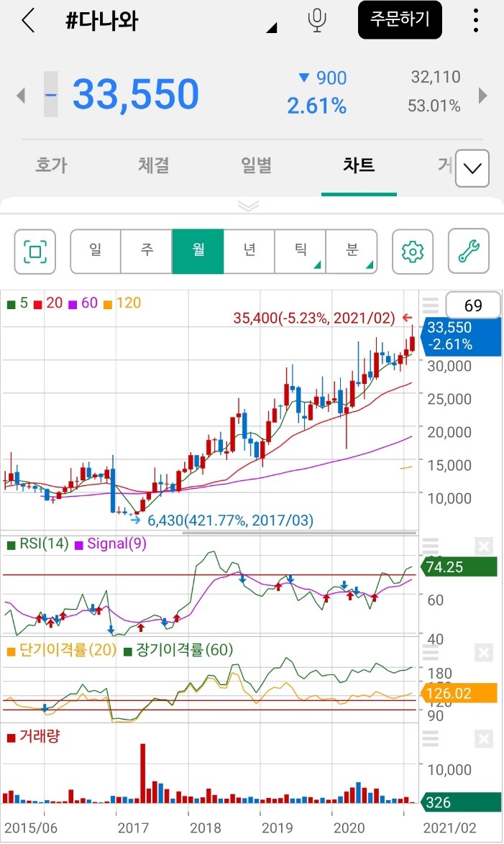Open the 분 minute period dropdown
The image size is (504, 844).
coord(351,251)
